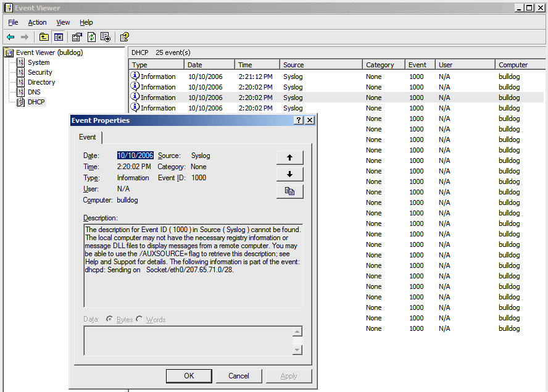Show next event with the down arrow
The height and width of the screenshot is (392, 548).
tap(289, 174)
